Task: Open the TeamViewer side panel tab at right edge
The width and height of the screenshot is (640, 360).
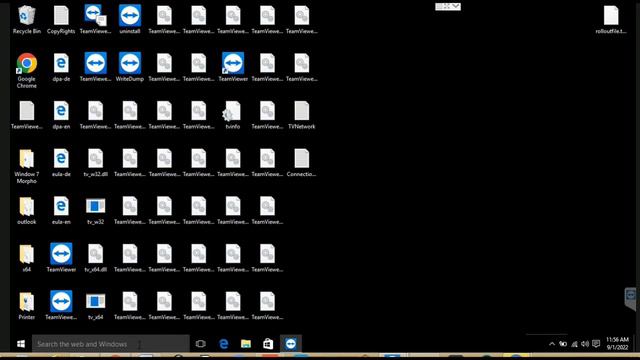Action: point(631,299)
